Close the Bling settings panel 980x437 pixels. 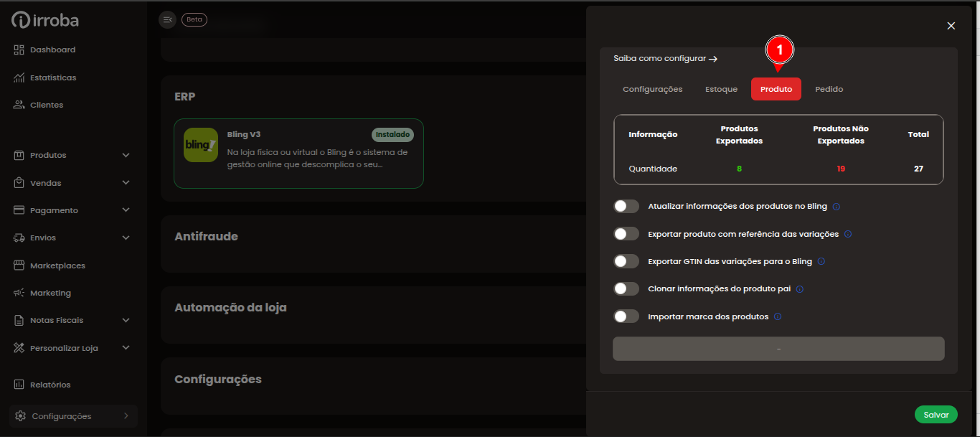pyautogui.click(x=951, y=26)
